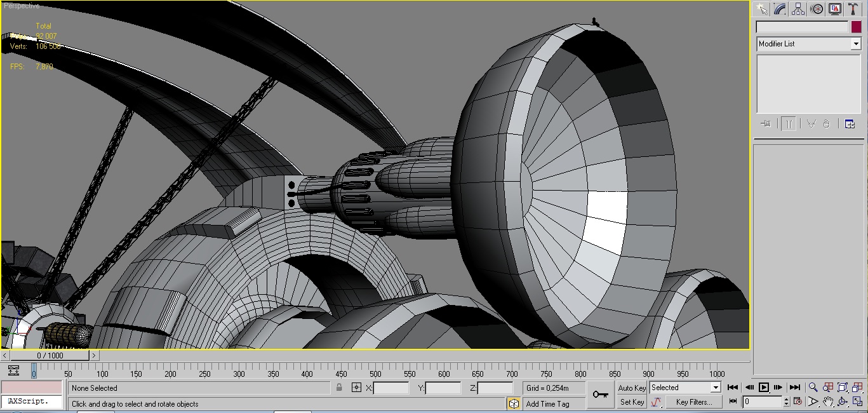Open the Motion panel wheel icon
The image size is (868, 413).
tap(817, 9)
